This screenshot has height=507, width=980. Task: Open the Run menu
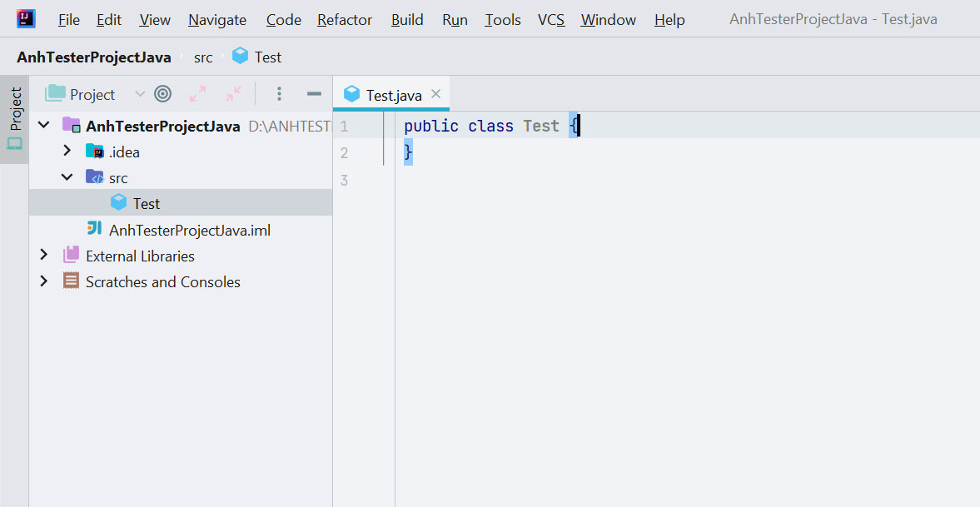tap(455, 20)
